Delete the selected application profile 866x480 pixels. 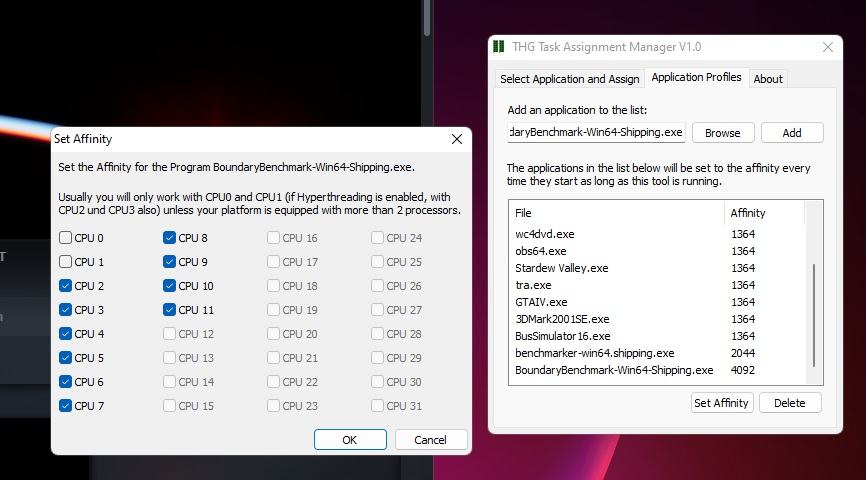(789, 403)
